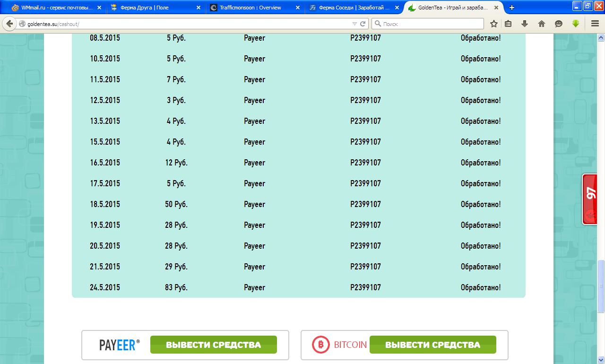Viewport: 605px width, 364px height.
Task: Select the date 19.5.2015
Action: tap(105, 225)
